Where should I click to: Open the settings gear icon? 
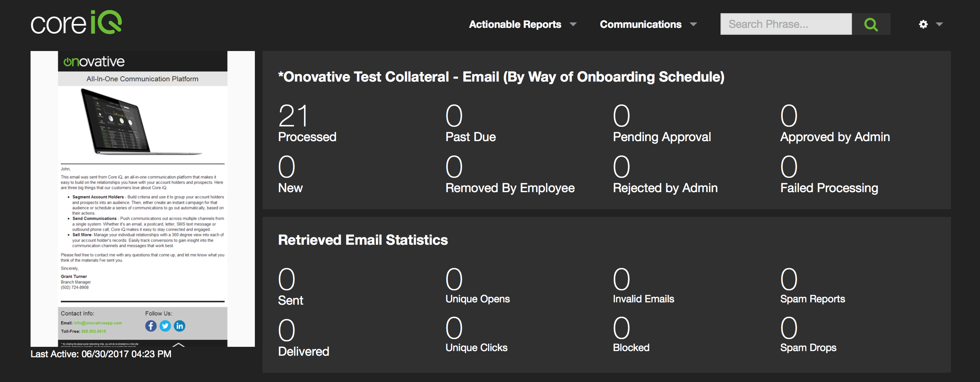pyautogui.click(x=923, y=24)
